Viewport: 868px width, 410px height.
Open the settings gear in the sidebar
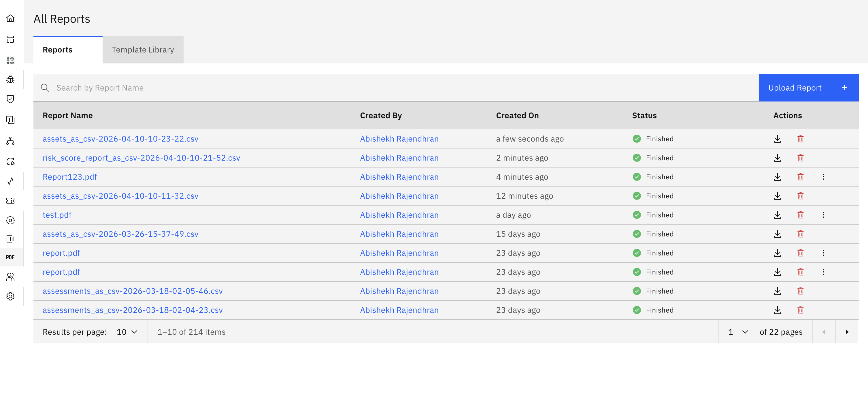click(x=10, y=296)
